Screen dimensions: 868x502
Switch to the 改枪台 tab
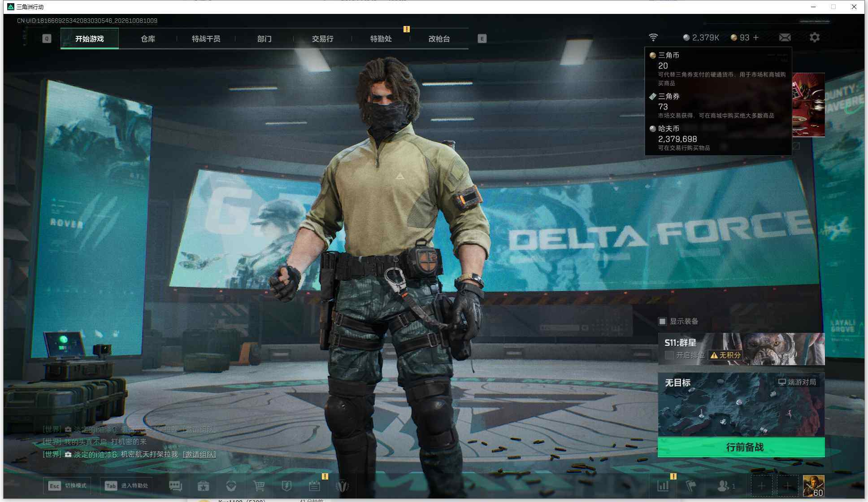[x=439, y=39]
